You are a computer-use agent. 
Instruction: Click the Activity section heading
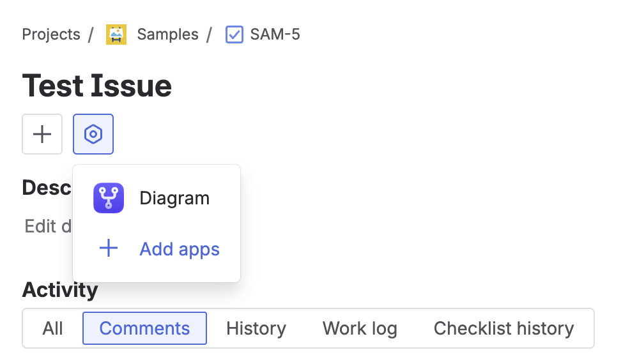(x=60, y=290)
